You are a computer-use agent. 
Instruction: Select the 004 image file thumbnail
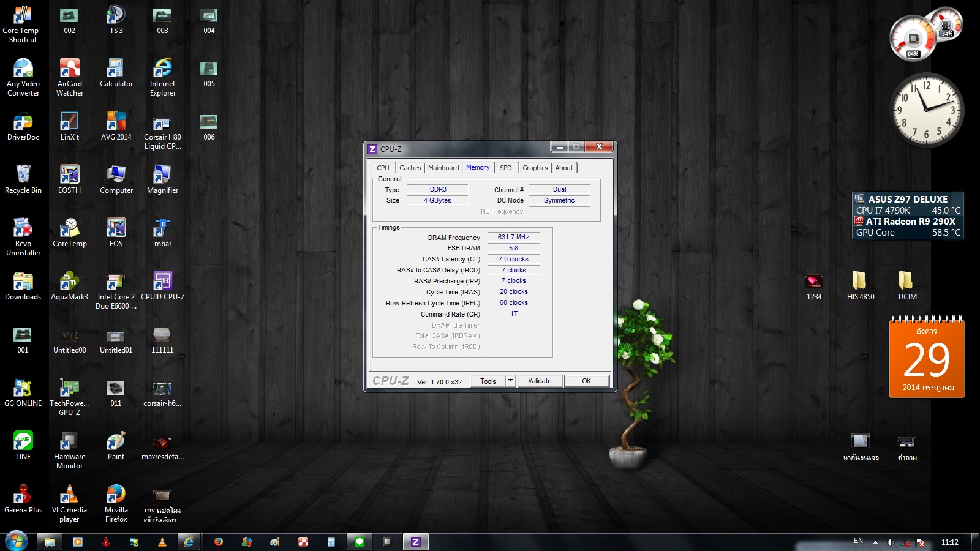click(209, 20)
